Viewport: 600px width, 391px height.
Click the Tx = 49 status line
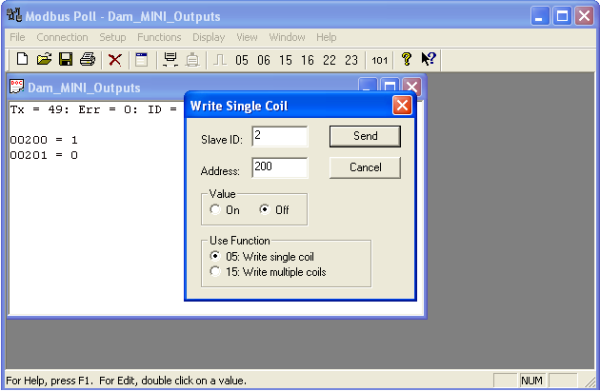(93, 110)
